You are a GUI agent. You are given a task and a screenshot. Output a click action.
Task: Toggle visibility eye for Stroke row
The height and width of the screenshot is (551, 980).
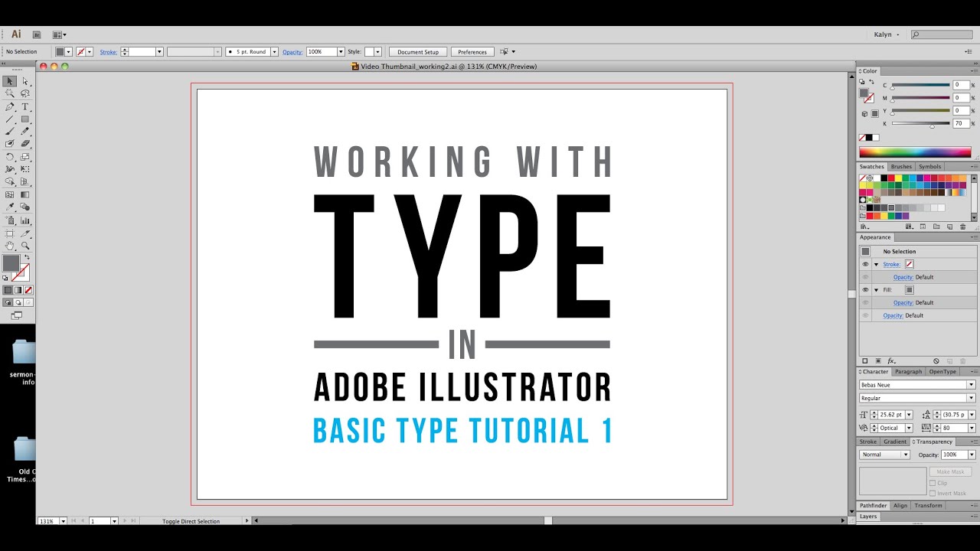point(865,264)
